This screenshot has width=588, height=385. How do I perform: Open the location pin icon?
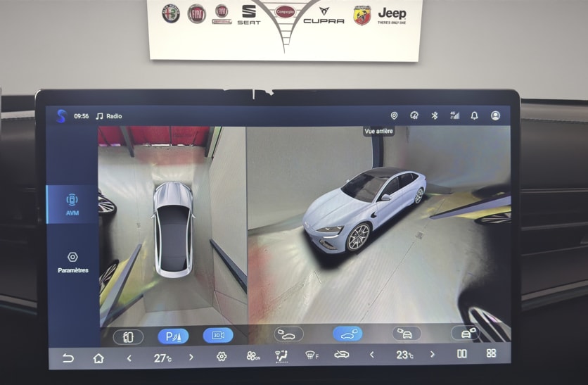click(394, 116)
